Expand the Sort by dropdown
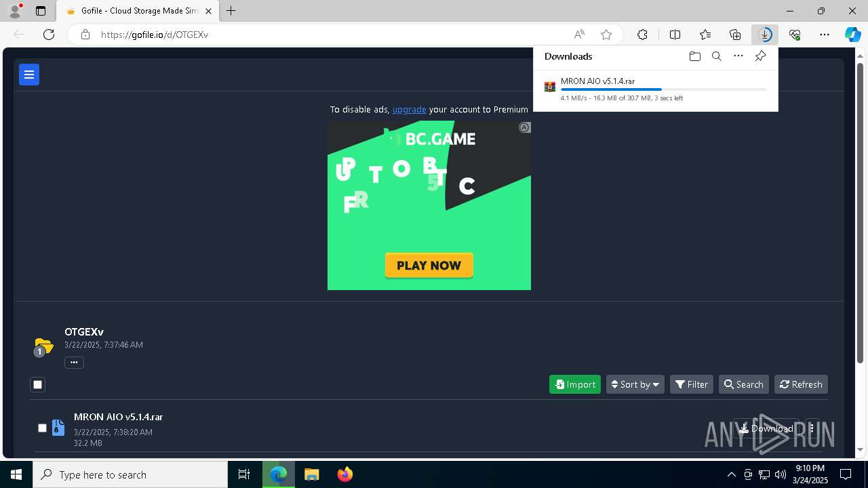This screenshot has width=868, height=488. [x=635, y=384]
